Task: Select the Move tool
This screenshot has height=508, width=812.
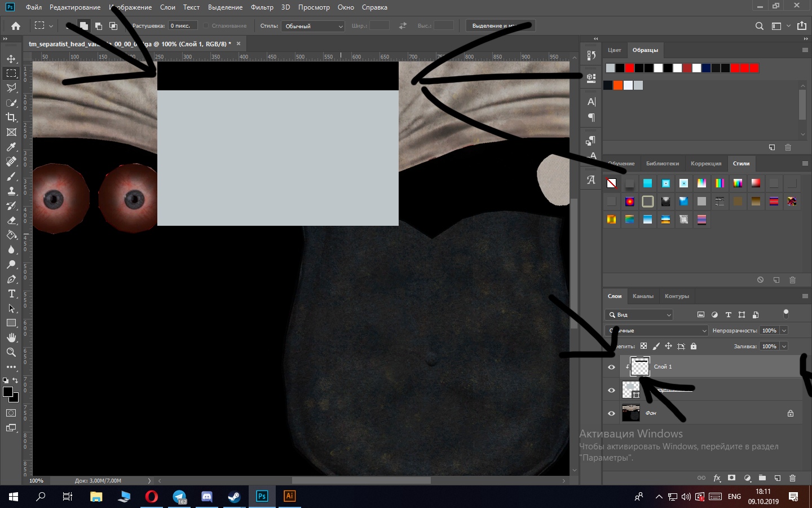Action: coord(11,59)
